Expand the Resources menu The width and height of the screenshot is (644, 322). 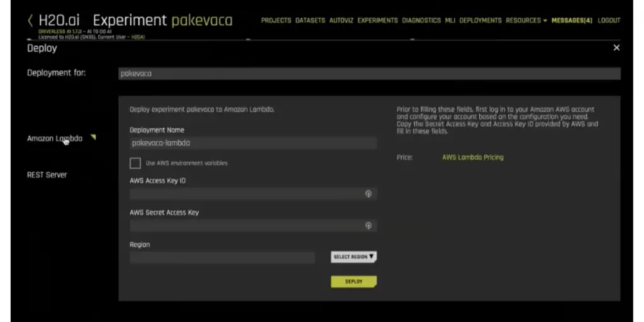pos(526,20)
